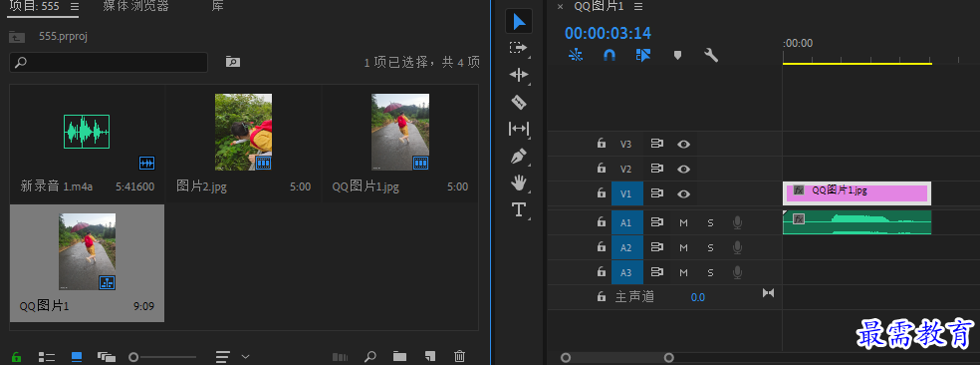The image size is (980, 365).
Task: Select the Slip tool
Action: (x=518, y=129)
